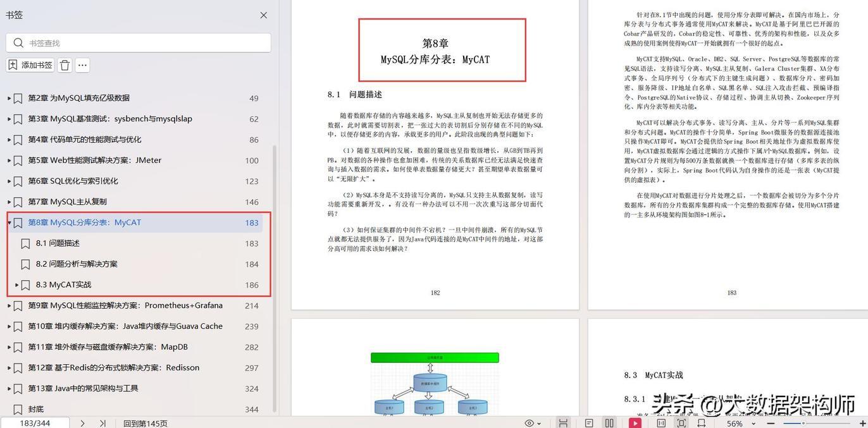The width and height of the screenshot is (868, 428).
Task: Click the bookmark icon beside 第13章 Java中的常见架构与工具
Action: [x=18, y=389]
